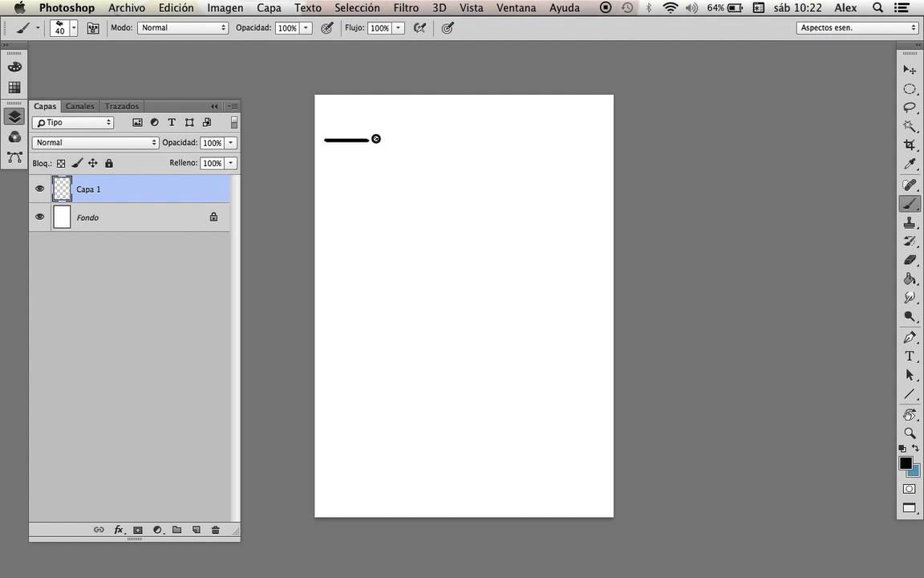Open the Paths panel dock icon

click(x=14, y=157)
